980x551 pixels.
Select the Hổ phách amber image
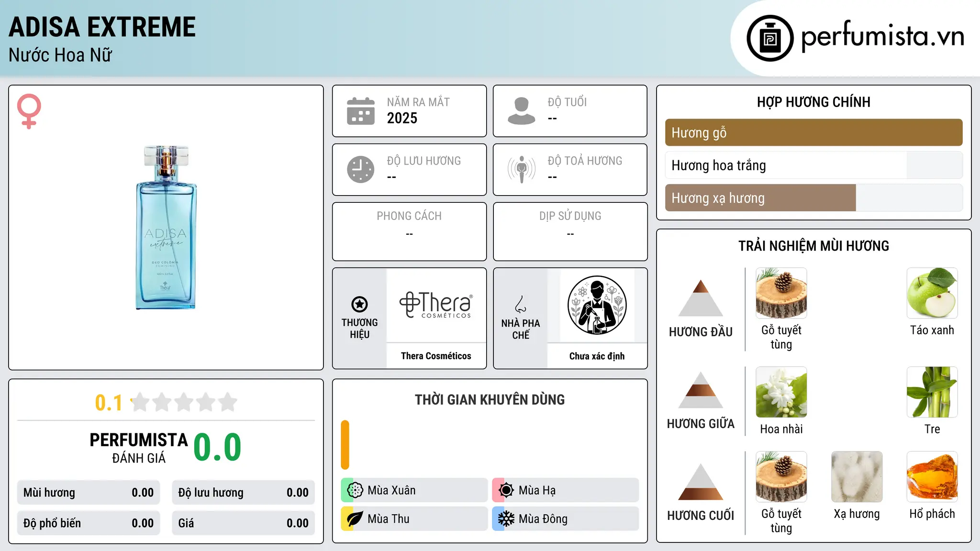[x=932, y=477]
